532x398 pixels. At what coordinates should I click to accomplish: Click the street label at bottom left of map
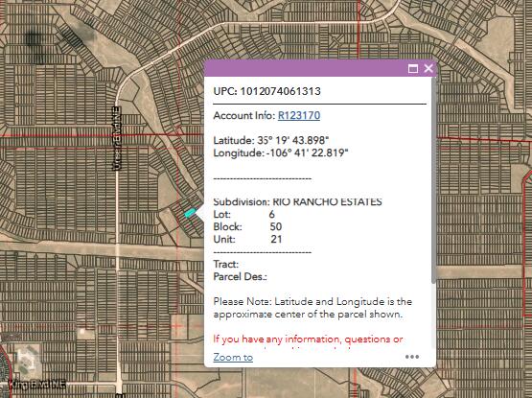click(37, 385)
